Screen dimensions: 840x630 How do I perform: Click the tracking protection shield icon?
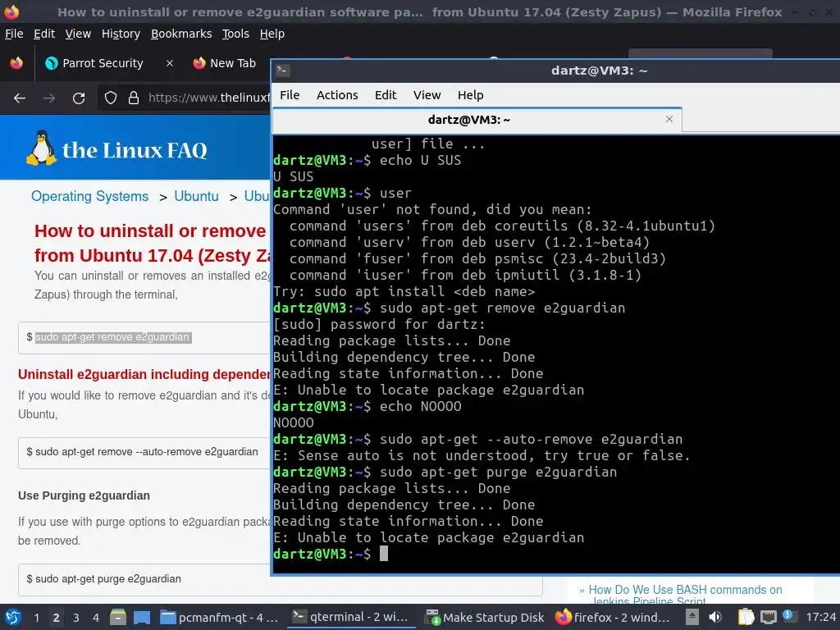pyautogui.click(x=111, y=98)
